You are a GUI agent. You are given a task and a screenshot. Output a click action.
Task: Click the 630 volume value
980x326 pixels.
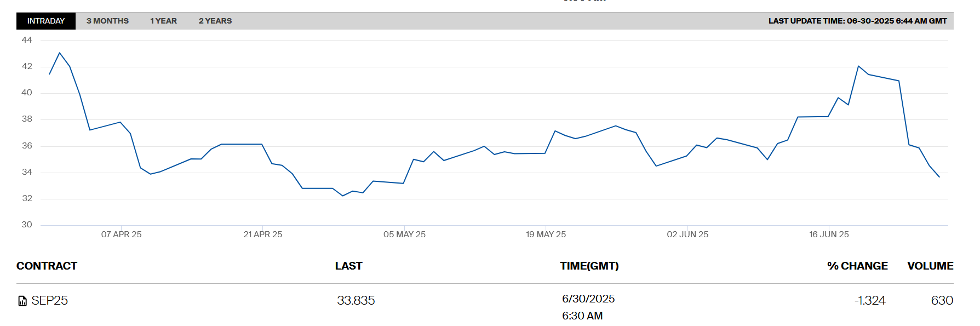942,300
